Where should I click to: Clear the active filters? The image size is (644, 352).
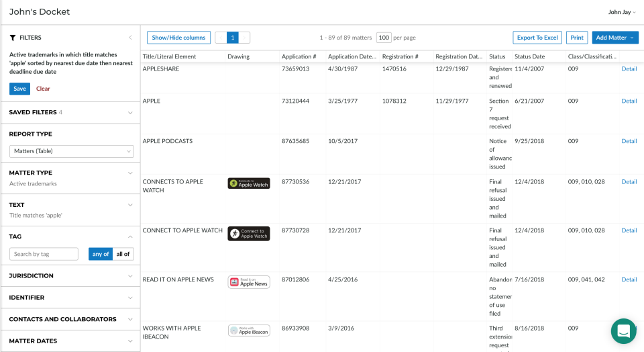pos(43,89)
